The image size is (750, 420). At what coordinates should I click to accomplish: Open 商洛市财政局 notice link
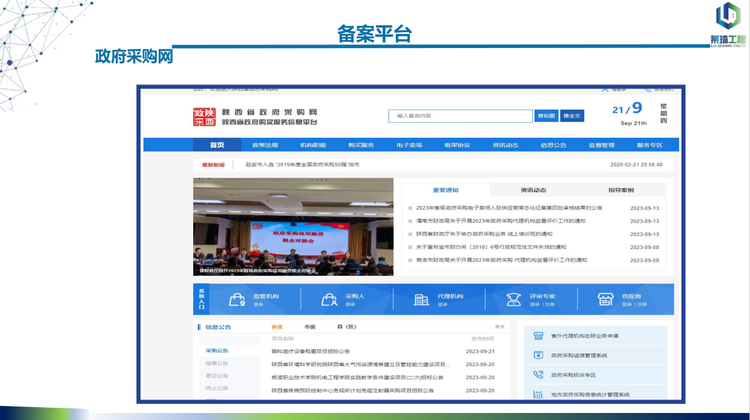coord(501,260)
